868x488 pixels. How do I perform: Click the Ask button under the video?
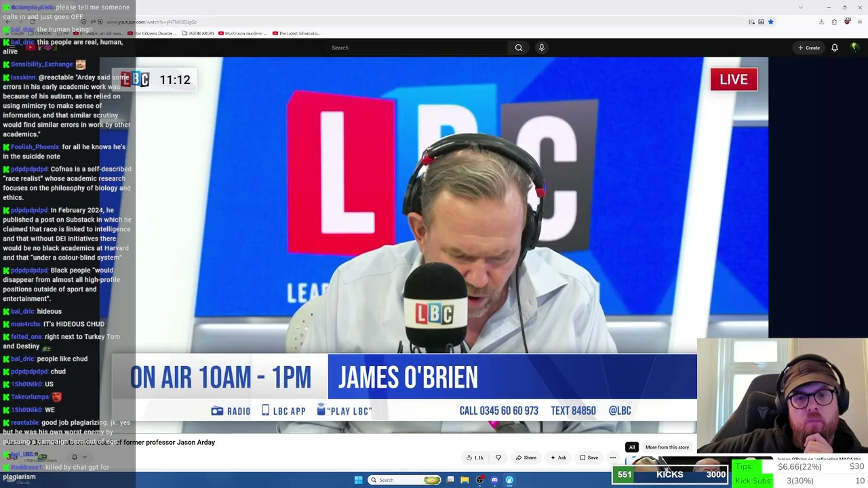558,457
